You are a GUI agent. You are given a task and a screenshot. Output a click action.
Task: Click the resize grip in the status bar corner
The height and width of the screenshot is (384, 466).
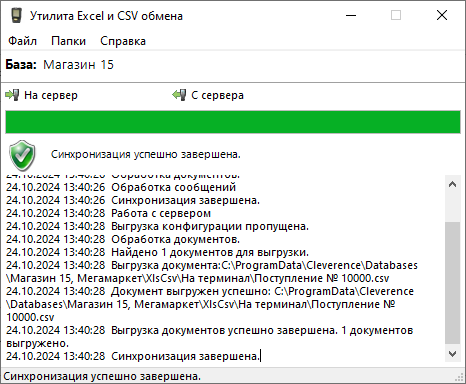(x=461, y=378)
